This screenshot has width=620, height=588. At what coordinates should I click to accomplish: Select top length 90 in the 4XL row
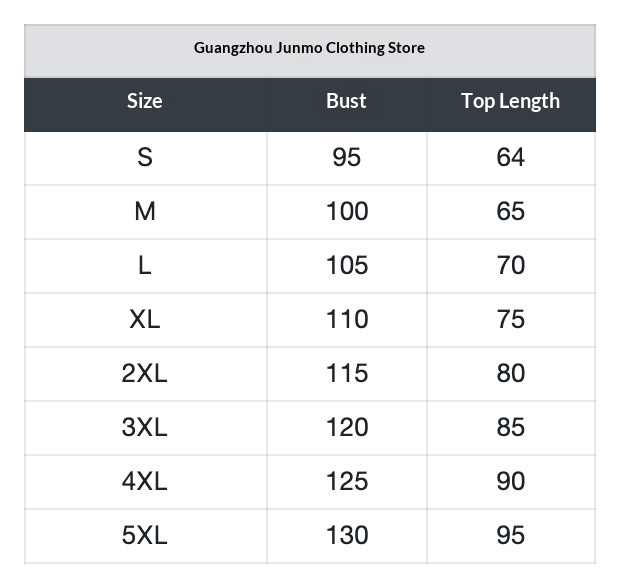pos(510,482)
